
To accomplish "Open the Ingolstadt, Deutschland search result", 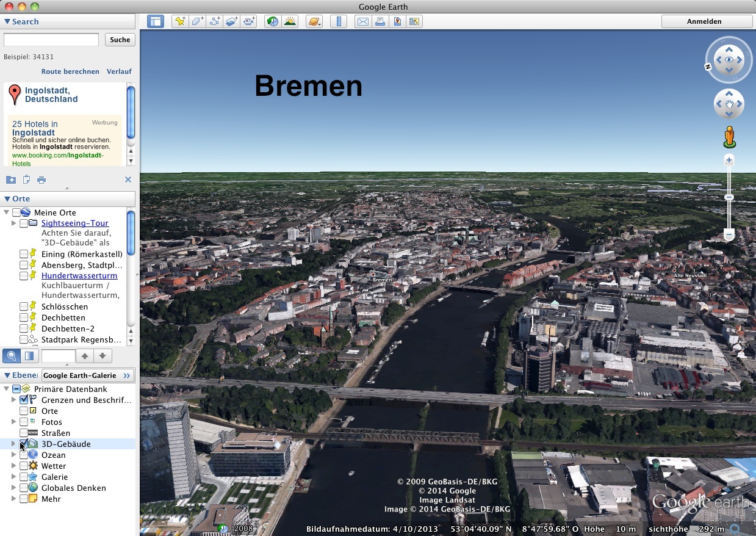I will (51, 95).
